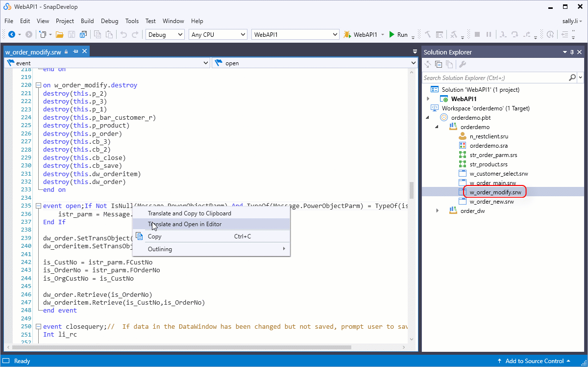Click Add to Source Control in status bar
The image size is (588, 367).
pos(535,361)
